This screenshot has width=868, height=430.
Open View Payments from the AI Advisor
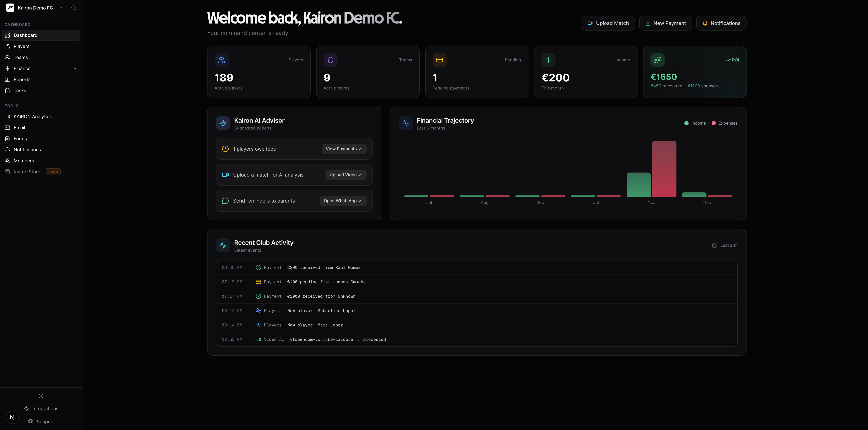[343, 148]
